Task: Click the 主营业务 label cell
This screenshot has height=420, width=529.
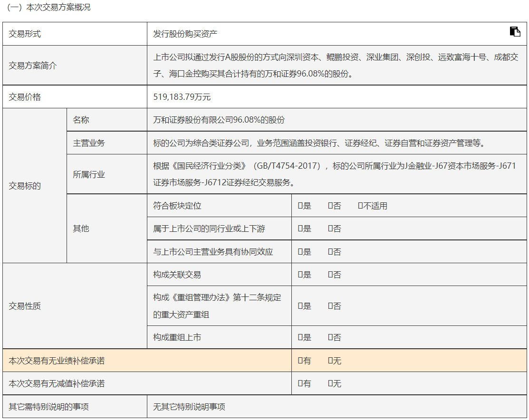Action: coord(107,143)
